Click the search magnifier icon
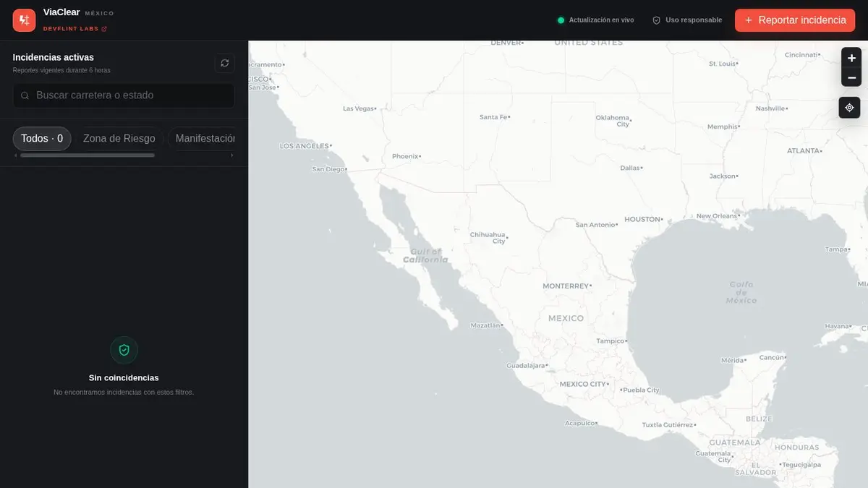868x488 pixels. (25, 95)
